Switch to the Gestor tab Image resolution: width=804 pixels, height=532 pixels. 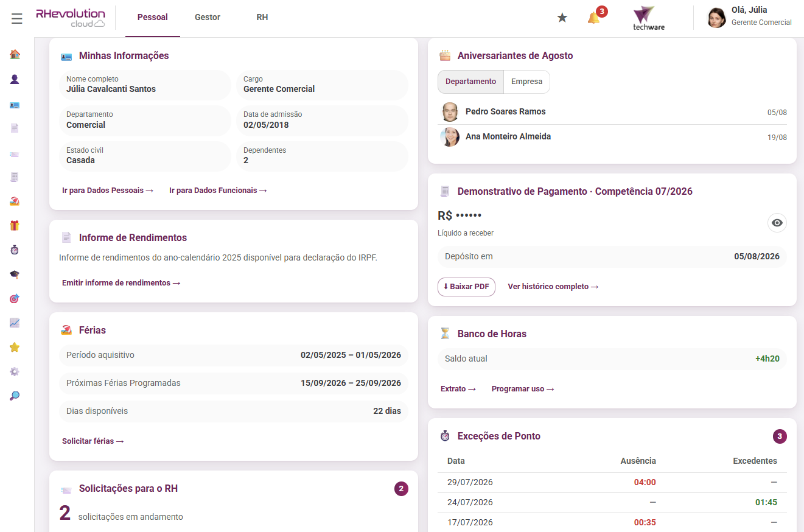click(x=208, y=18)
